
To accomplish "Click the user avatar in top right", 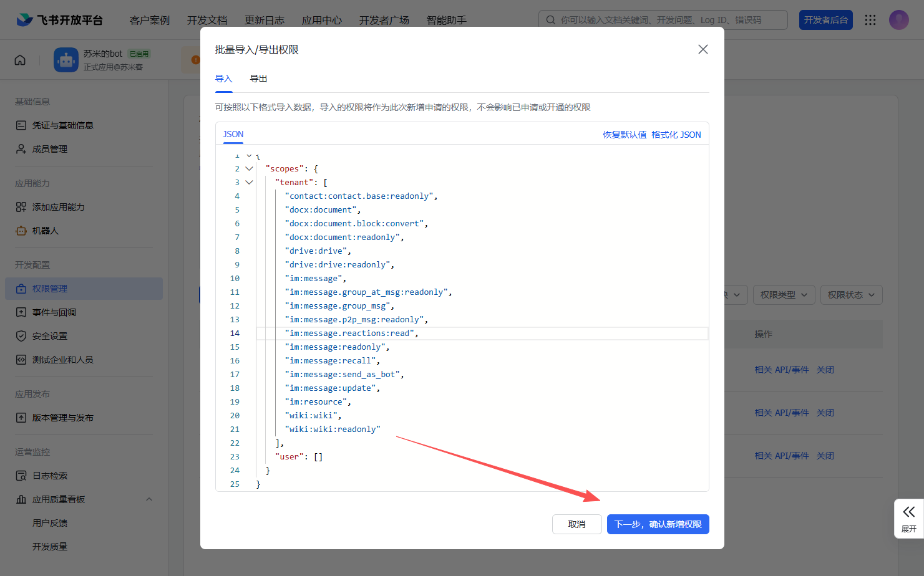I will click(x=898, y=20).
